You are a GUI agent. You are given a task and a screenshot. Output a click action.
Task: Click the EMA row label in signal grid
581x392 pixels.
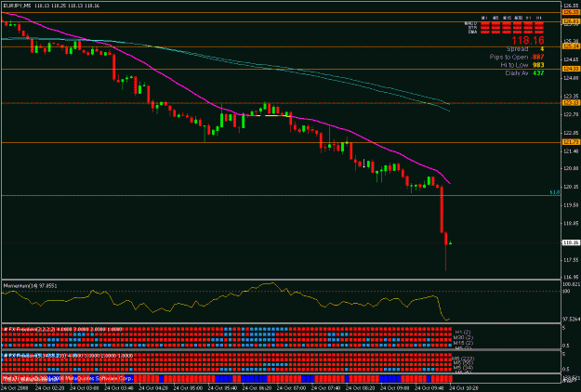[x=472, y=33]
